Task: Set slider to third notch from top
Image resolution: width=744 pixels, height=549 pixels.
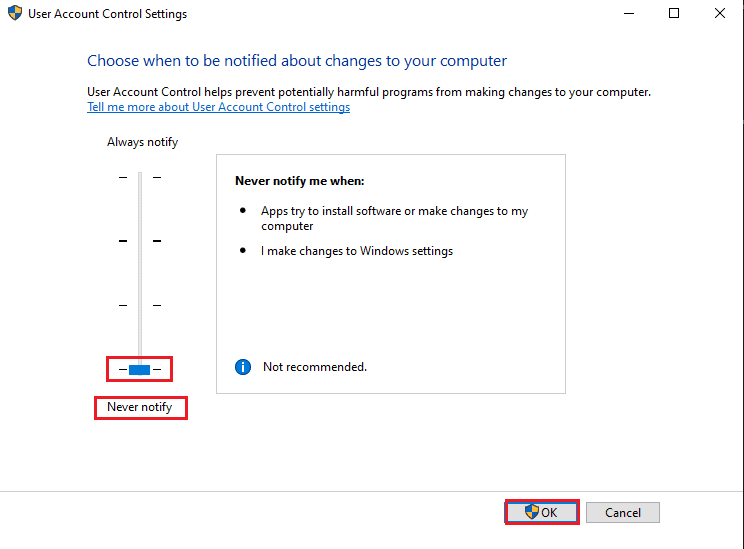Action: (x=140, y=305)
